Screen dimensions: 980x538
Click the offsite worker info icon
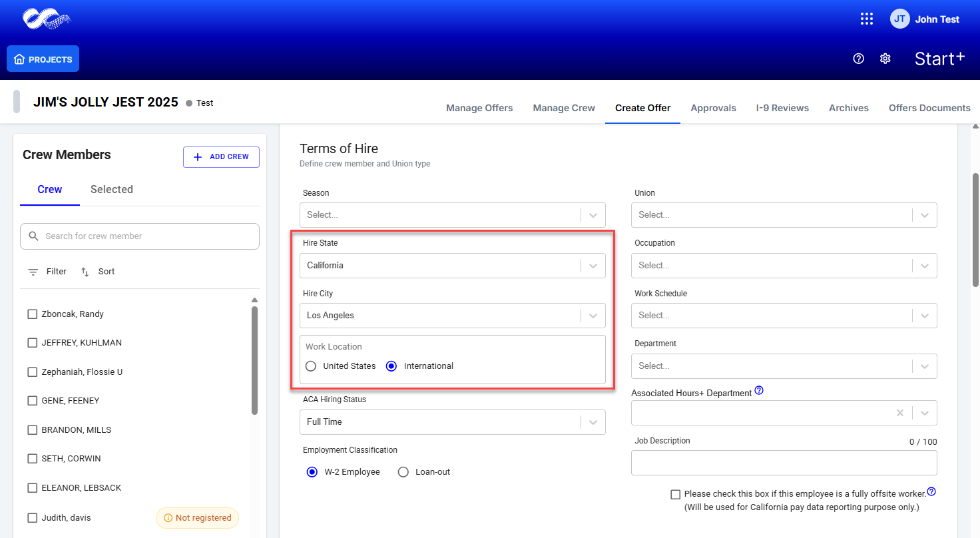pyautogui.click(x=931, y=492)
